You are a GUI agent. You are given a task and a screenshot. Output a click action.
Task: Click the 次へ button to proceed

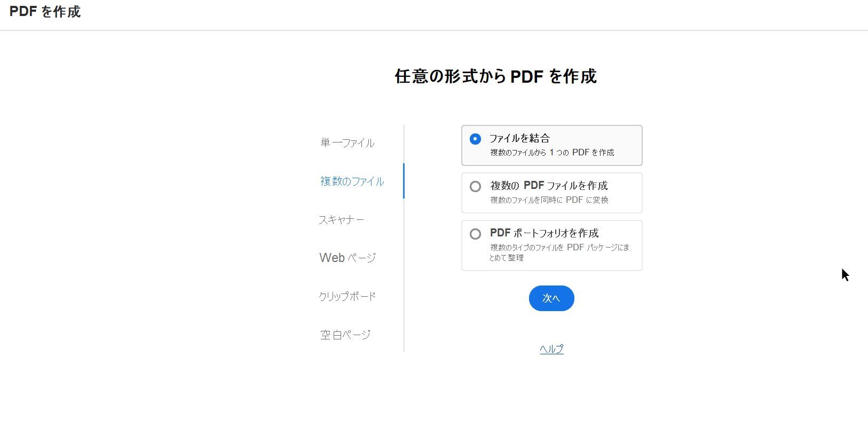551,298
